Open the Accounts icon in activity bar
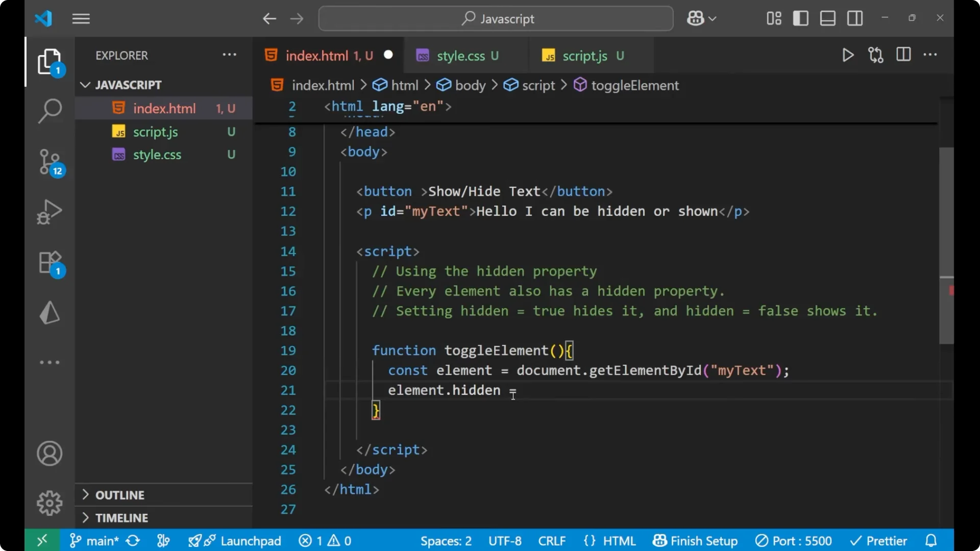This screenshot has height=551, width=980. (50, 454)
